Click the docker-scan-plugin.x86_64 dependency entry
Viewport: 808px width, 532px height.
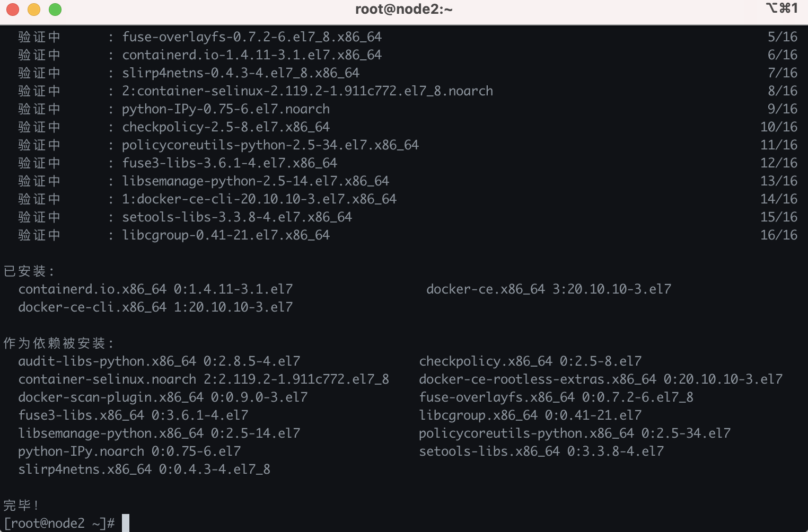[x=163, y=397]
